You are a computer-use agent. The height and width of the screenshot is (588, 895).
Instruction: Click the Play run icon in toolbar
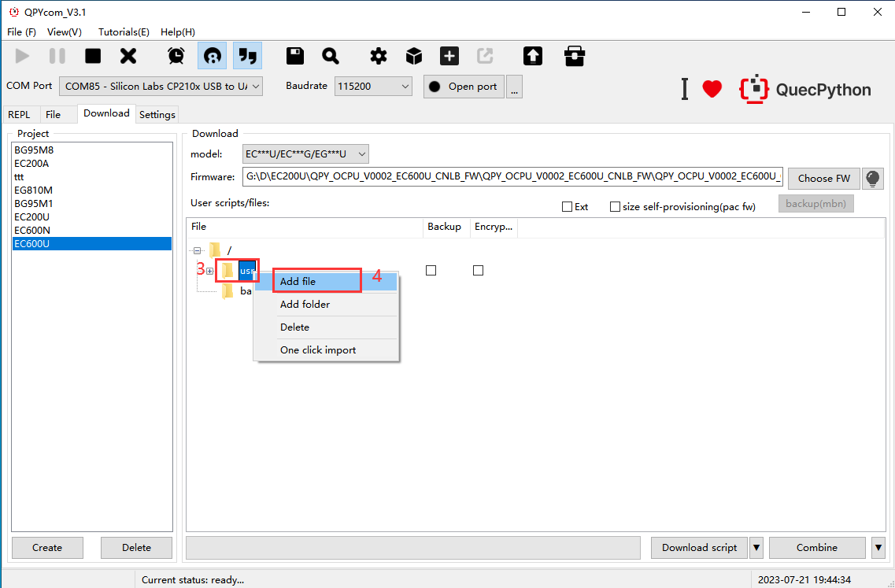pyautogui.click(x=23, y=56)
